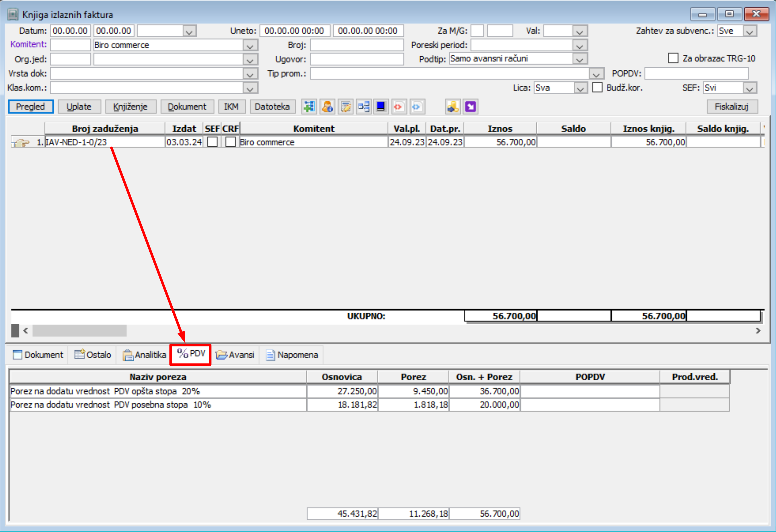The image size is (776, 532).
Task: Click the calculator with pencil icon
Action: [x=346, y=107]
